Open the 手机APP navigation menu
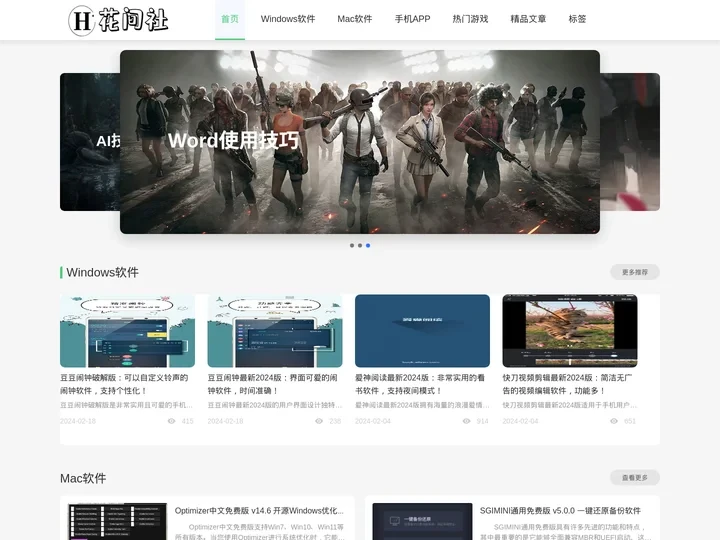This screenshot has width=720, height=540. coord(412,19)
